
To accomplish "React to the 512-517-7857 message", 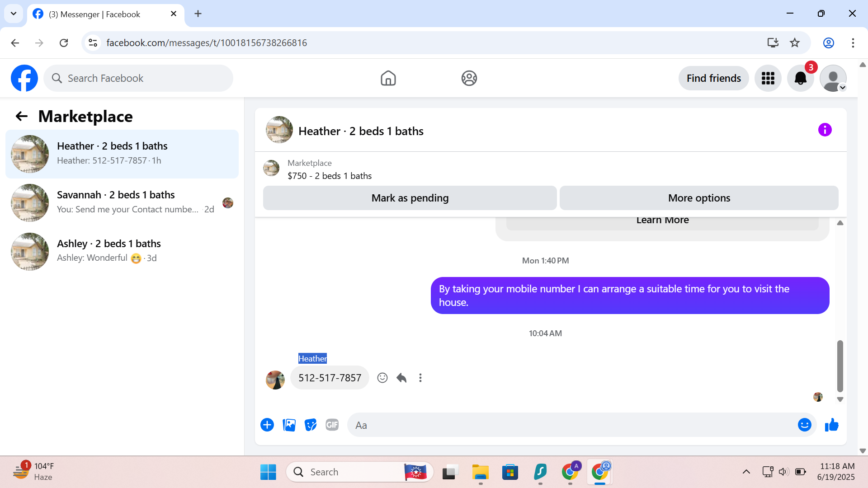I will [x=382, y=378].
